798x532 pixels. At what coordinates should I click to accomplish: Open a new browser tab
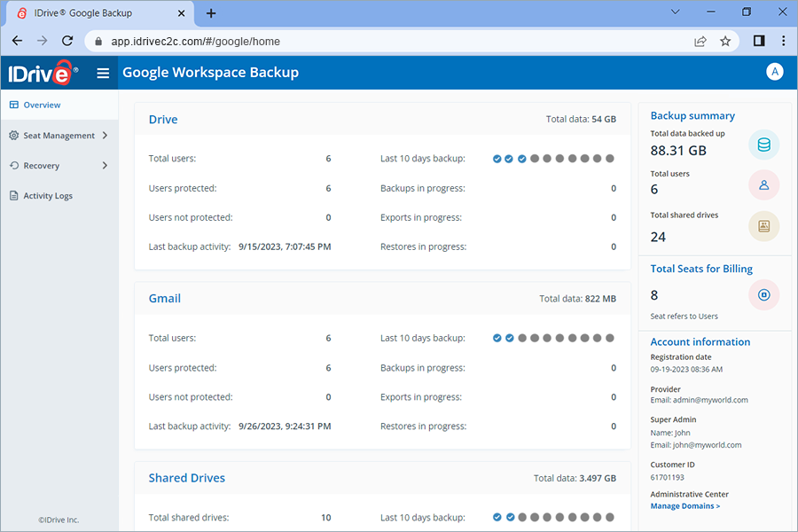[x=211, y=13]
